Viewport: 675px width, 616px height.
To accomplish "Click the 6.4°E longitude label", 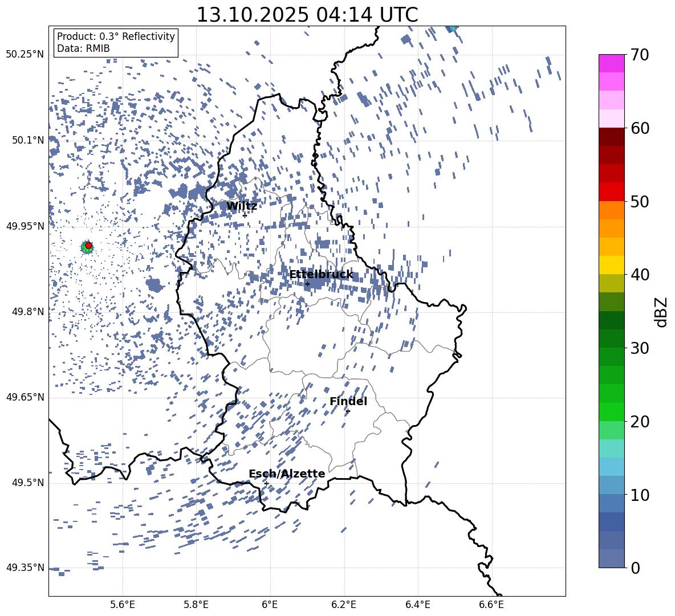I will tap(417, 605).
